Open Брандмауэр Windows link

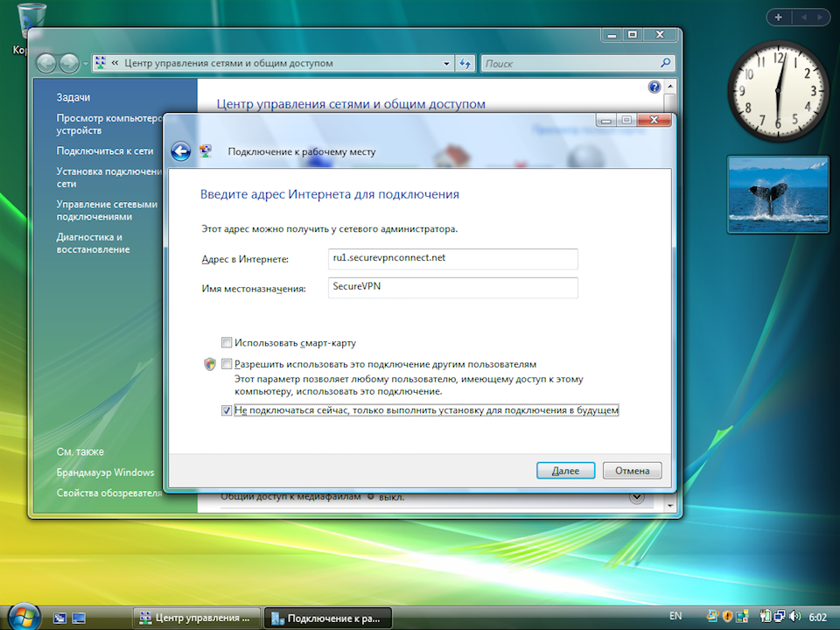click(106, 472)
